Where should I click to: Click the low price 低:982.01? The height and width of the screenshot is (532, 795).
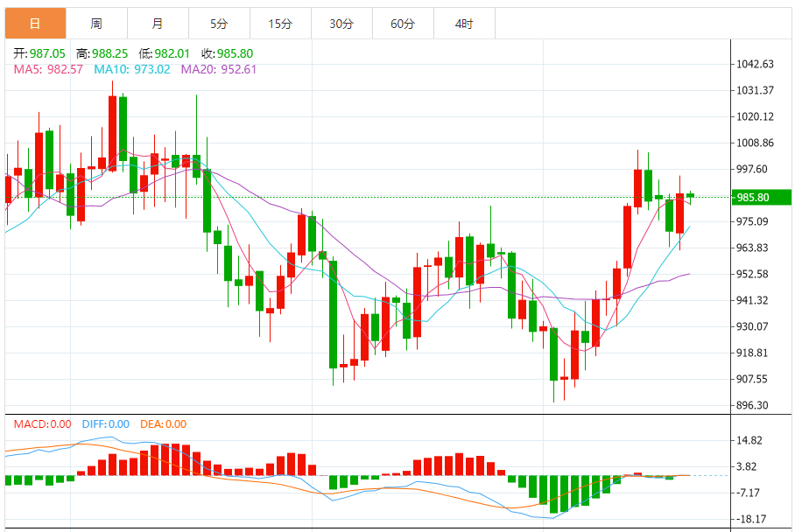pos(165,53)
